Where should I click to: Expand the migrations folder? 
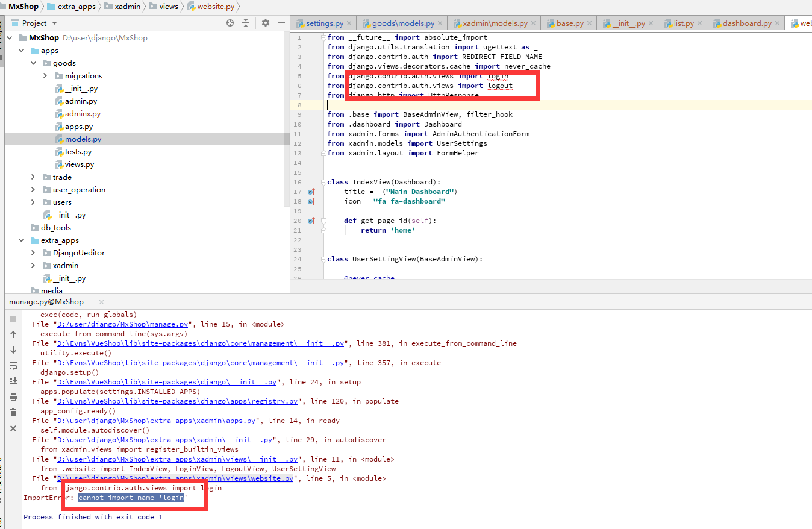[45, 76]
